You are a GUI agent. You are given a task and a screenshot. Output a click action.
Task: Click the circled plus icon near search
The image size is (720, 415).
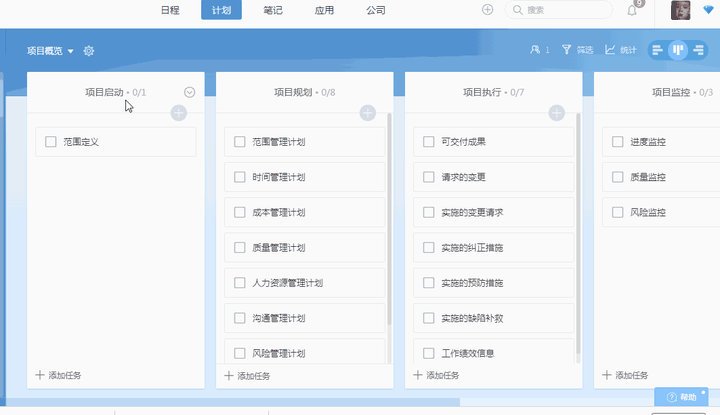pyautogui.click(x=487, y=10)
